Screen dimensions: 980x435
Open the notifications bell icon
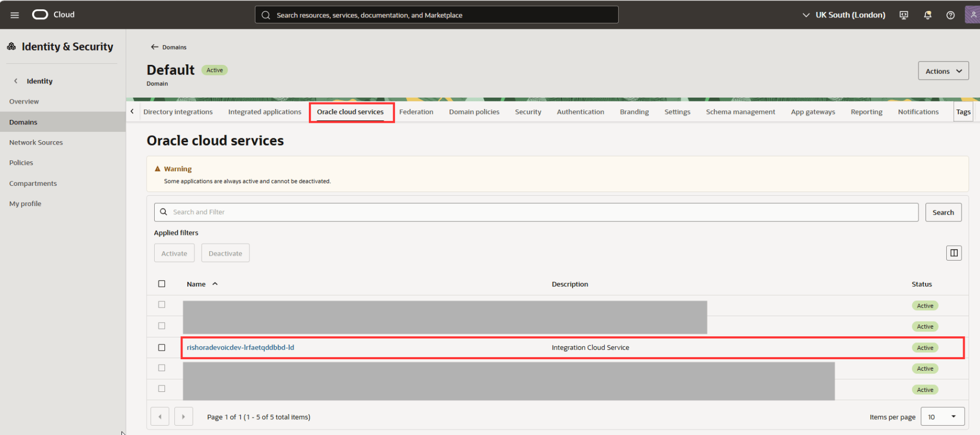[927, 15]
